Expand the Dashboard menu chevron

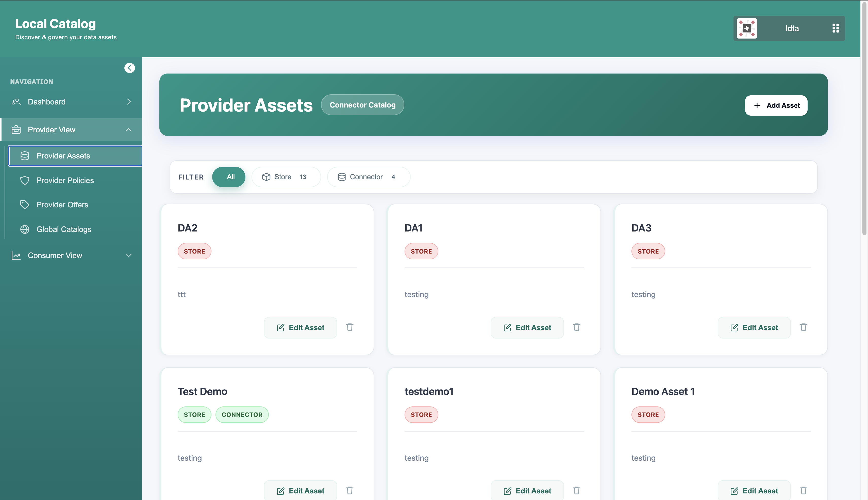point(129,102)
